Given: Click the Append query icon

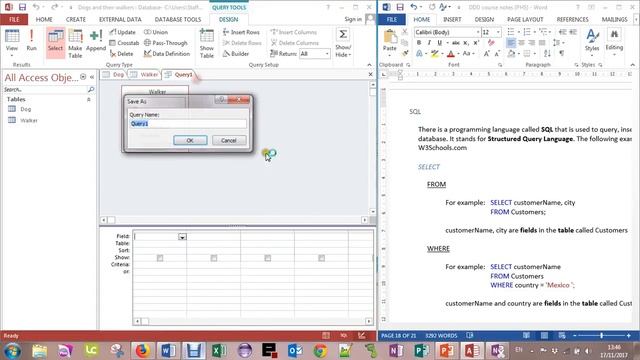Looking at the screenshot, I should click(x=96, y=40).
